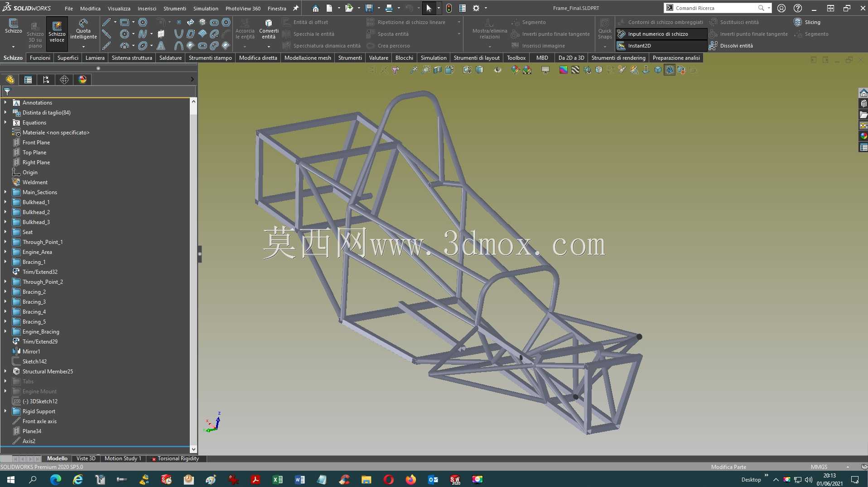Expand the Rigid Support folder
The height and width of the screenshot is (487, 868).
coord(5,411)
